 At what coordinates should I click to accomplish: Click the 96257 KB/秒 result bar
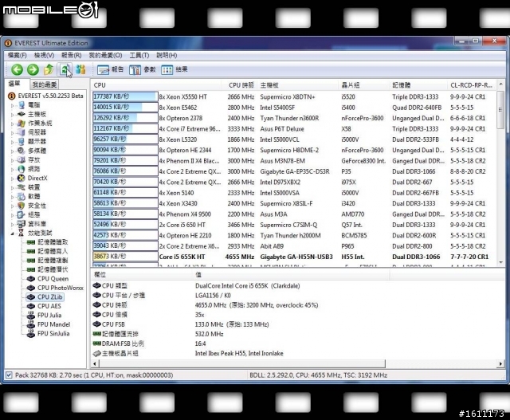[125, 139]
